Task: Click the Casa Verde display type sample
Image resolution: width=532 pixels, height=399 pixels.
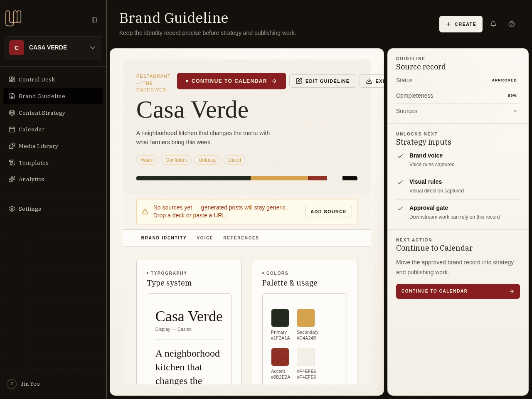Action: coord(189,317)
